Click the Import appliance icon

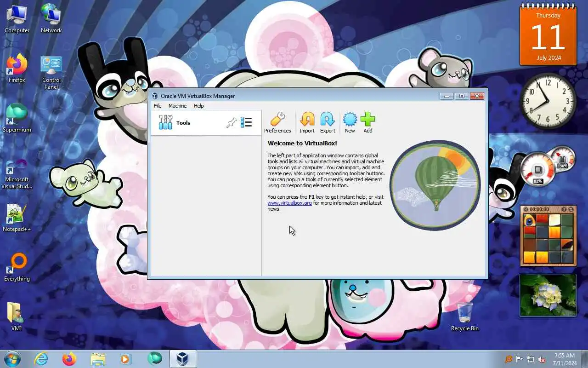(x=307, y=122)
